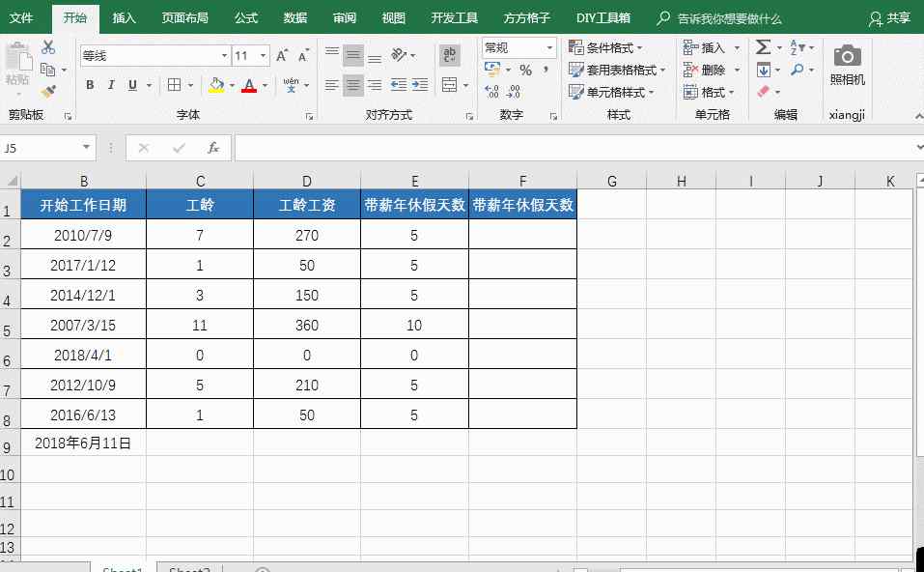Switch to the 页面布局 tab

click(184, 17)
